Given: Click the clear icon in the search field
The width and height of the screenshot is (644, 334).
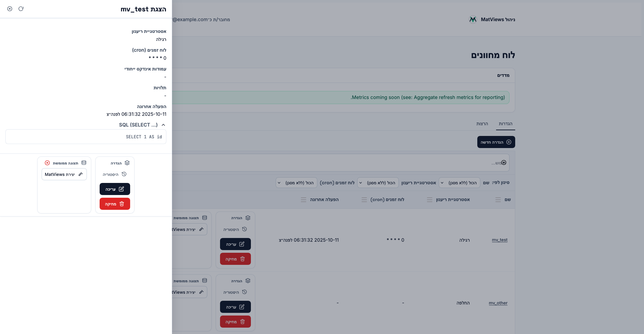Looking at the screenshot, I should click(503, 162).
